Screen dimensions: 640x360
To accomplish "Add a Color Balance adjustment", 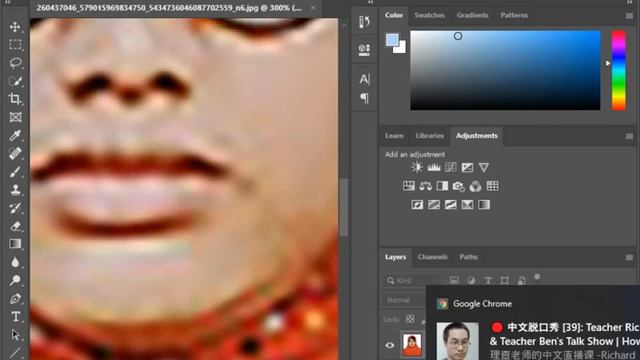I will 425,186.
